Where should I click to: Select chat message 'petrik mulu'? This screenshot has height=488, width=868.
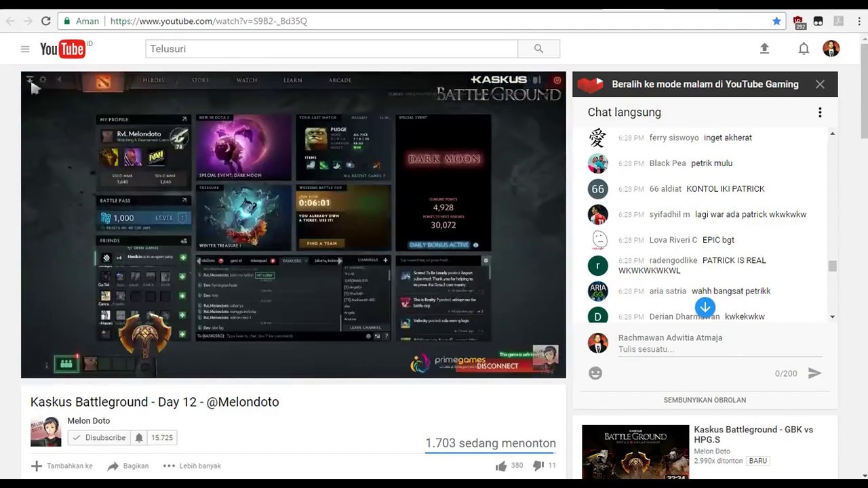[711, 163]
